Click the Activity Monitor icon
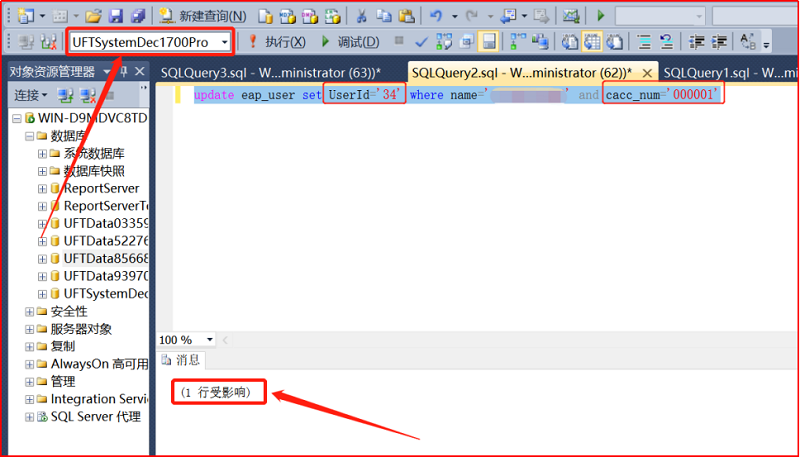800x457 pixels. coord(571,16)
